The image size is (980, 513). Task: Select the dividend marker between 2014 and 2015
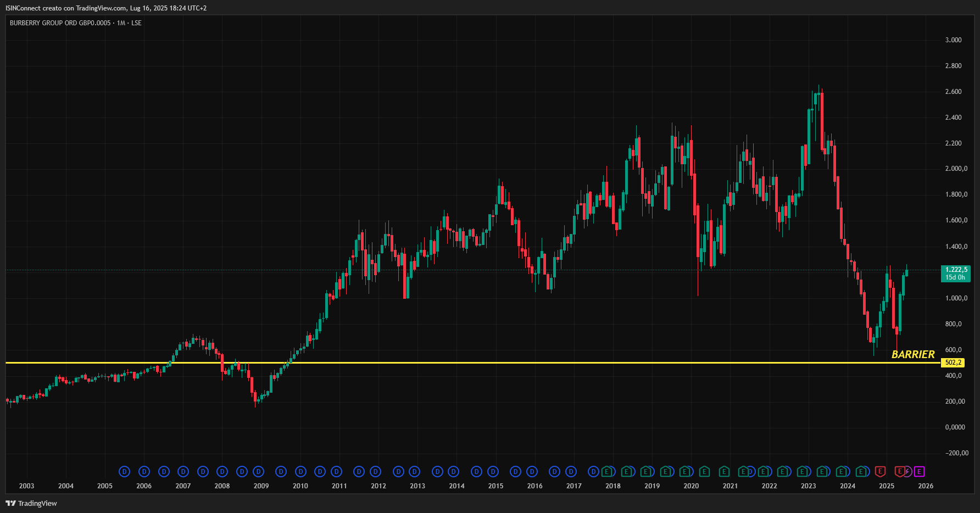click(x=476, y=471)
